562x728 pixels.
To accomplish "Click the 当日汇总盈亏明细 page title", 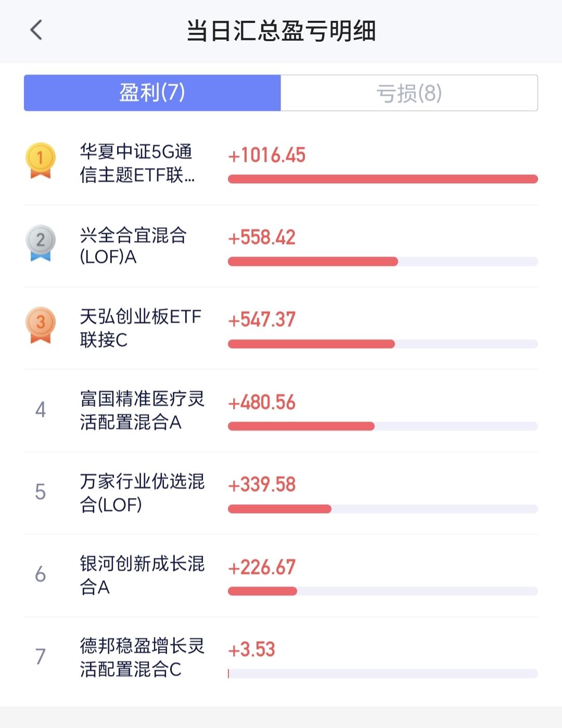I will [x=281, y=31].
